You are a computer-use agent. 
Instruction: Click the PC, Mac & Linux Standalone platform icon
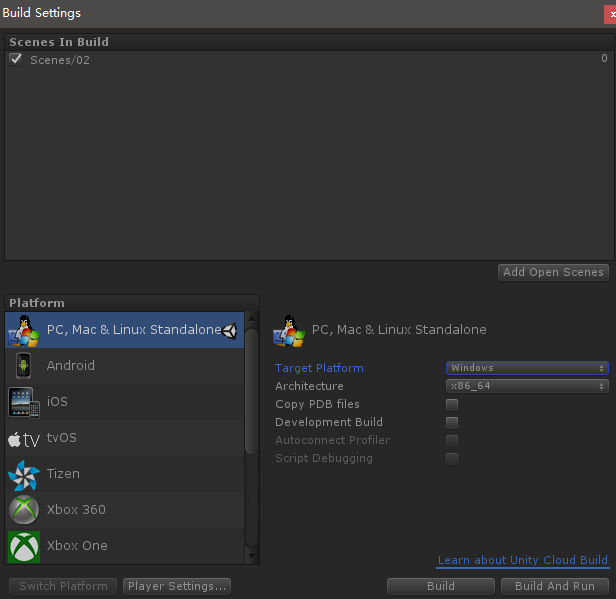click(24, 330)
